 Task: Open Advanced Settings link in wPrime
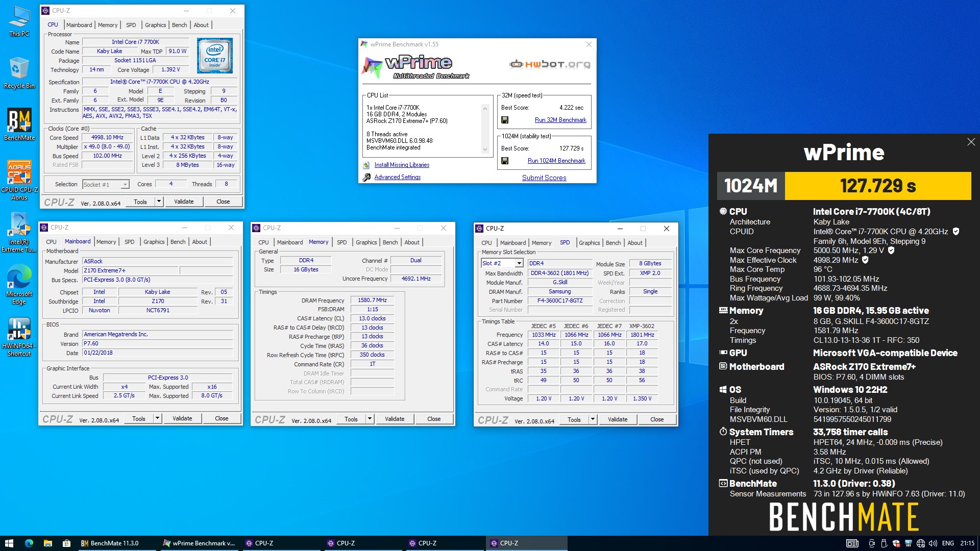coord(398,177)
